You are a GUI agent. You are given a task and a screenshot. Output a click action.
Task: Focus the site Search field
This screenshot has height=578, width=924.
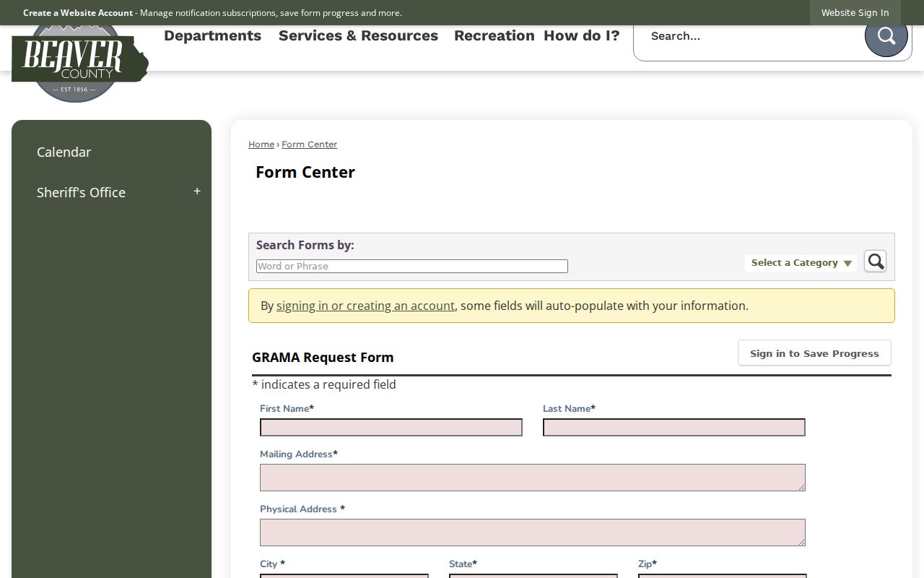coord(748,36)
